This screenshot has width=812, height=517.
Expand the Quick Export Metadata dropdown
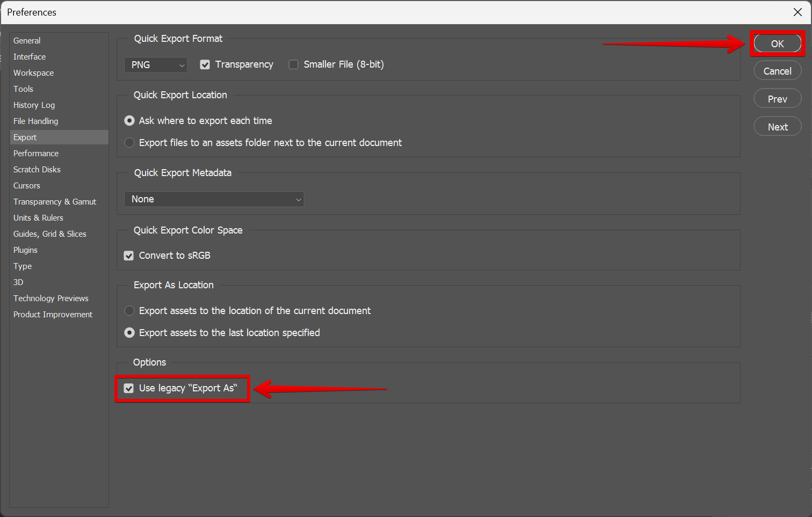pos(214,199)
